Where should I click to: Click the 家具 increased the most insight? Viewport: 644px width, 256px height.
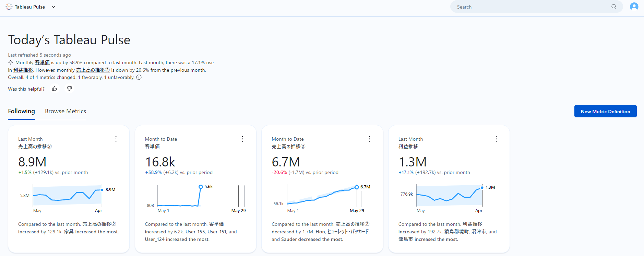click(x=91, y=232)
